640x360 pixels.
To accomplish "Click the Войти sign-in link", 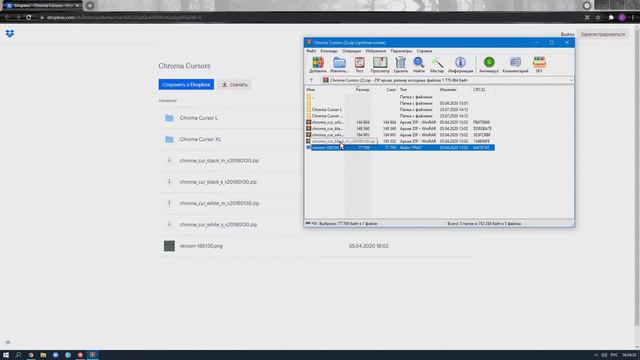I will pyautogui.click(x=567, y=34).
